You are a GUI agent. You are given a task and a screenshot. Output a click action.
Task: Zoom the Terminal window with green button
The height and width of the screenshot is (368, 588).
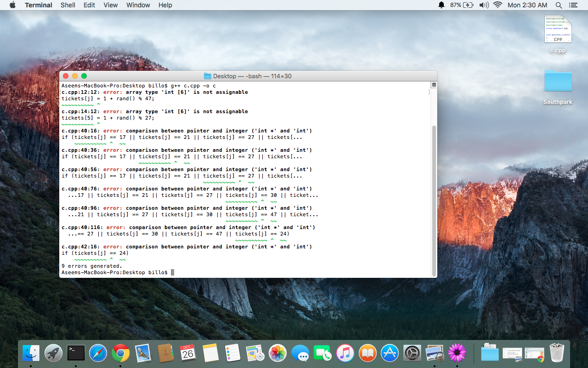[x=84, y=76]
